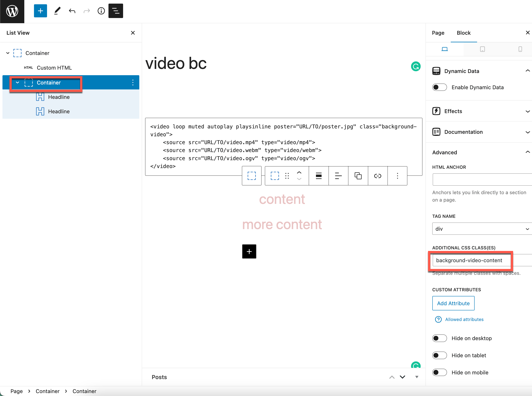Select the tablet device preview tab
The width and height of the screenshot is (532, 396).
tap(482, 49)
